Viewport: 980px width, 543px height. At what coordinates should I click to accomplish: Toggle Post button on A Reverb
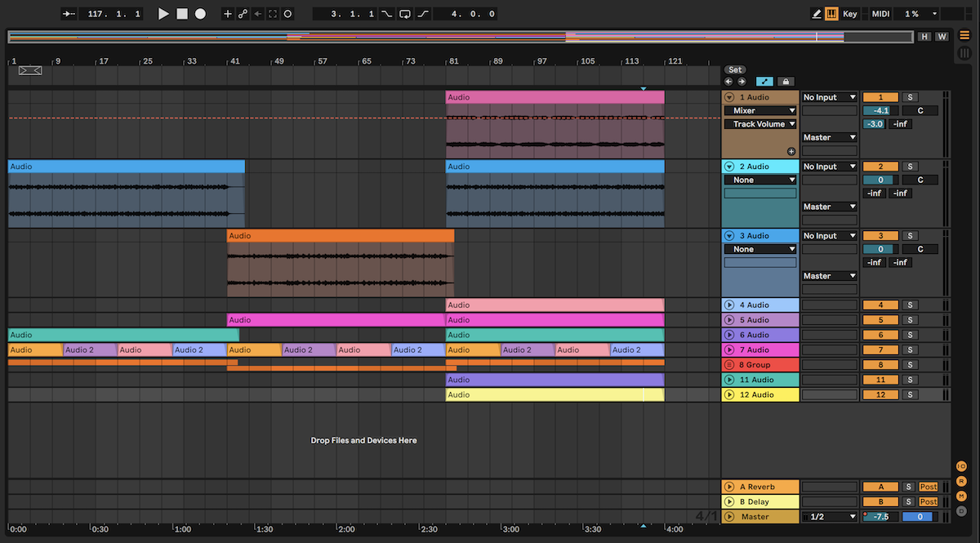tap(929, 487)
